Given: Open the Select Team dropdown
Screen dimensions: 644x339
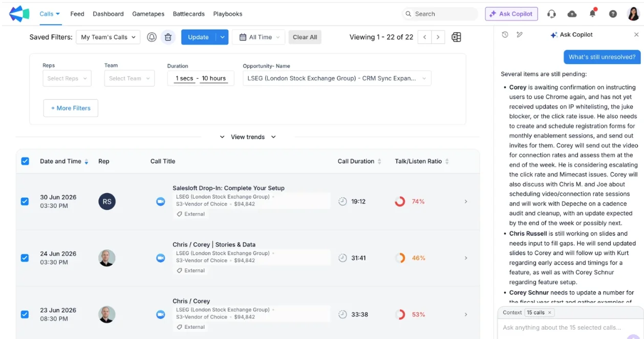Looking at the screenshot, I should tap(130, 78).
